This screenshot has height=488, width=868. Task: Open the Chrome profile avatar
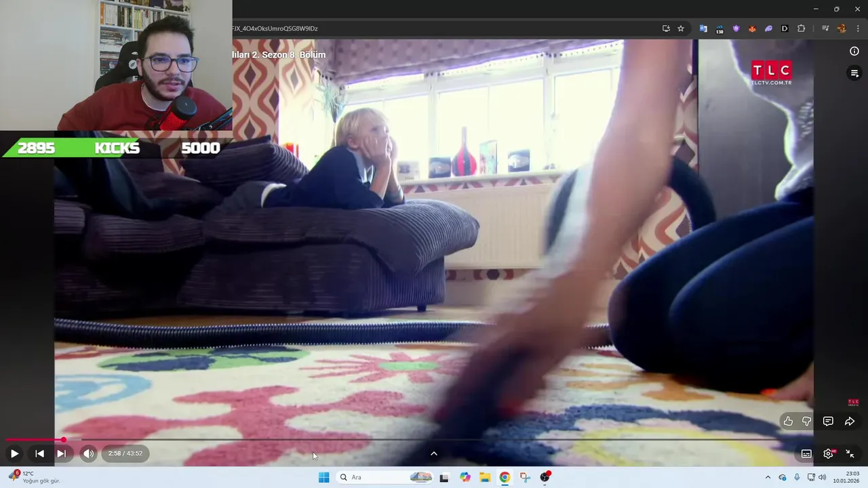click(x=842, y=28)
